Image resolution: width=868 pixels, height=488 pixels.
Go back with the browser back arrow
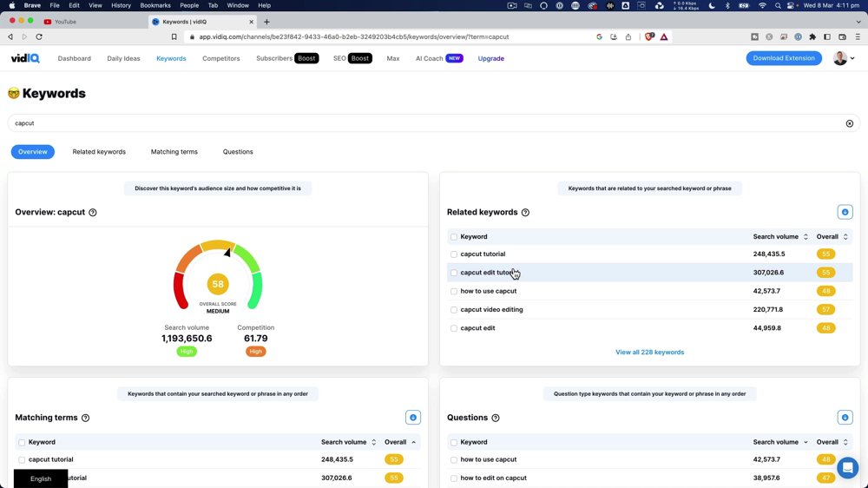click(10, 37)
